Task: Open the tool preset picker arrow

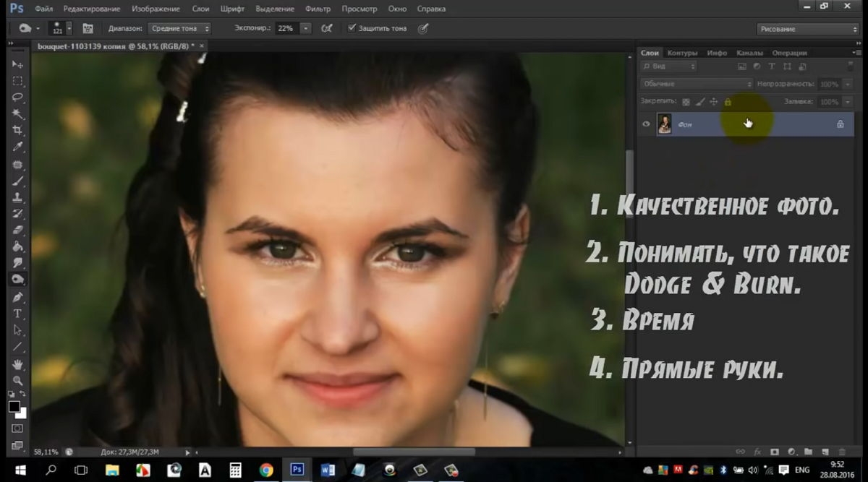Action: [x=38, y=28]
